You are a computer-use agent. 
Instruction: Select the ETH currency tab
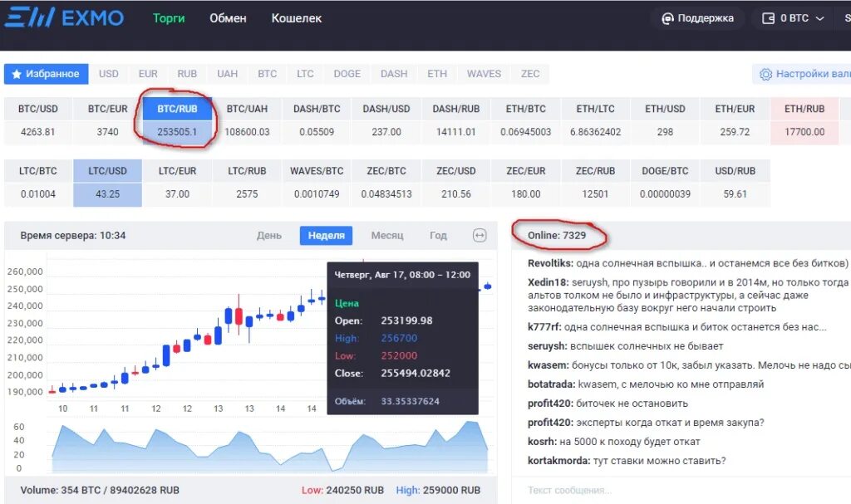pos(437,74)
